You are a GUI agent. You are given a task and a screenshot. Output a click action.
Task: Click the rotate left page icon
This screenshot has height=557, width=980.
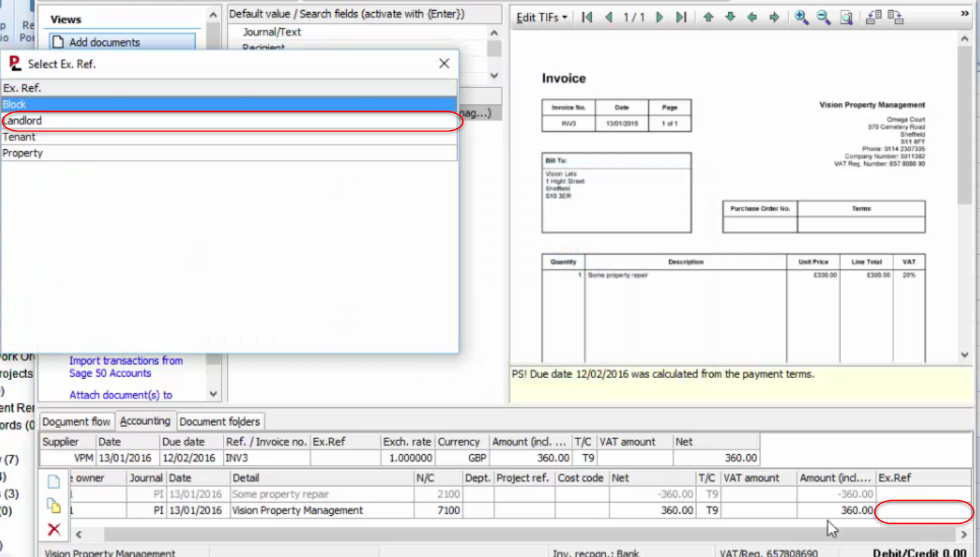pos(874,17)
